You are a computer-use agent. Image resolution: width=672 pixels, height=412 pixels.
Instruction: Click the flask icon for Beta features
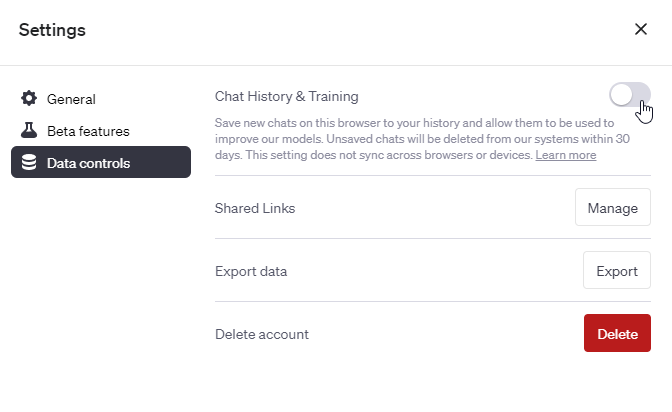pyautogui.click(x=29, y=131)
